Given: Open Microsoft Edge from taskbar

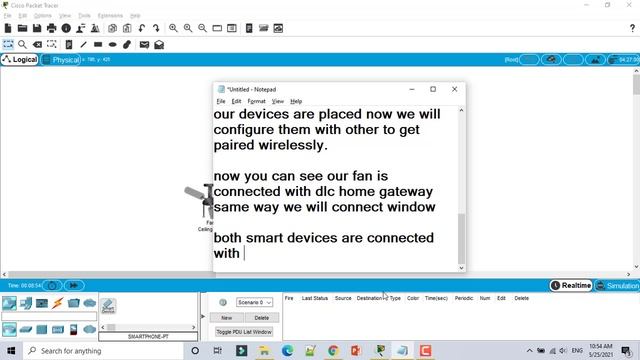Looking at the screenshot, I should pos(287,351).
